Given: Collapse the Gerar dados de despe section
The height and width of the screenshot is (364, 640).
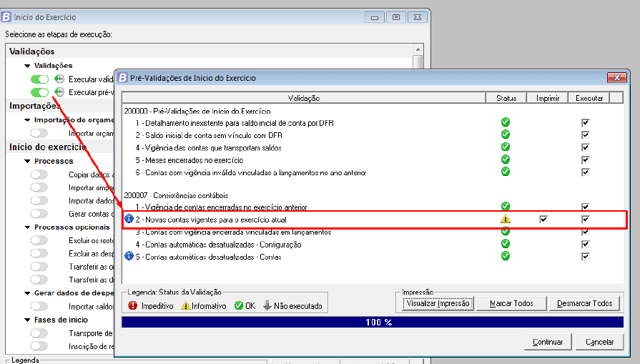Looking at the screenshot, I should pos(27,293).
